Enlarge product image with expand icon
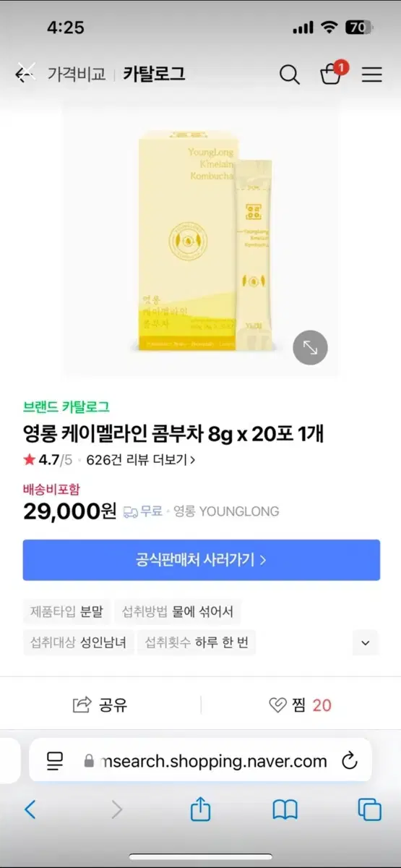Screen dimensions: 401x868 (310, 348)
